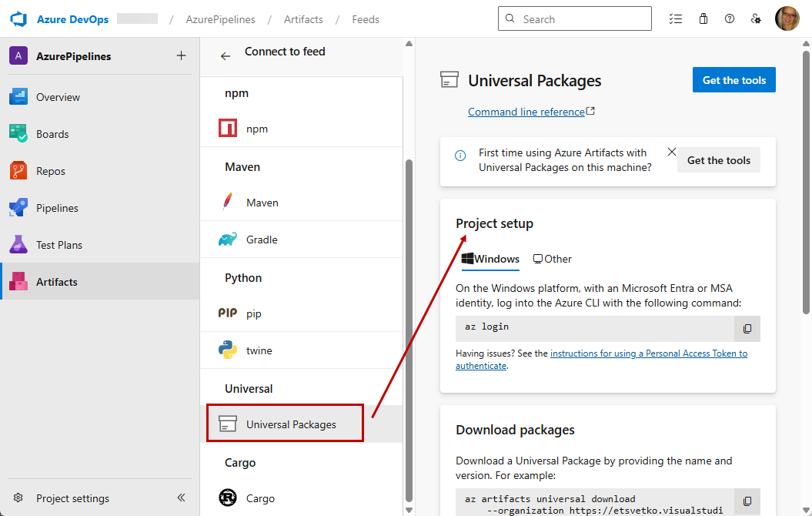This screenshot has width=812, height=516.
Task: Click the Project settings label
Action: tap(72, 498)
